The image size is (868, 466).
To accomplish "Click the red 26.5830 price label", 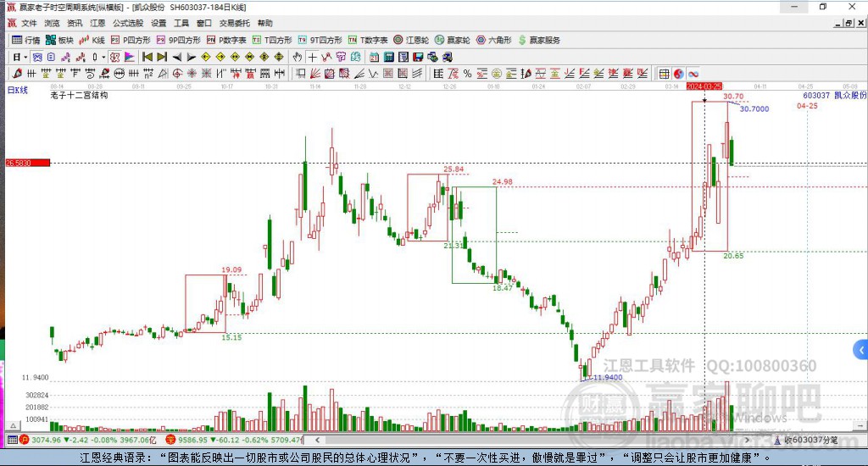I will point(28,163).
